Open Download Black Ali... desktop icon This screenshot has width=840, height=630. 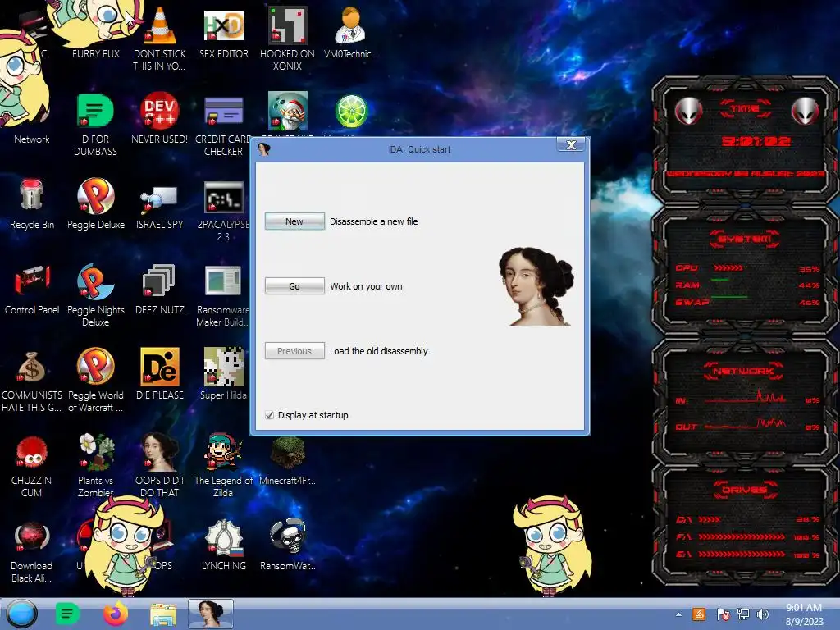coord(32,552)
